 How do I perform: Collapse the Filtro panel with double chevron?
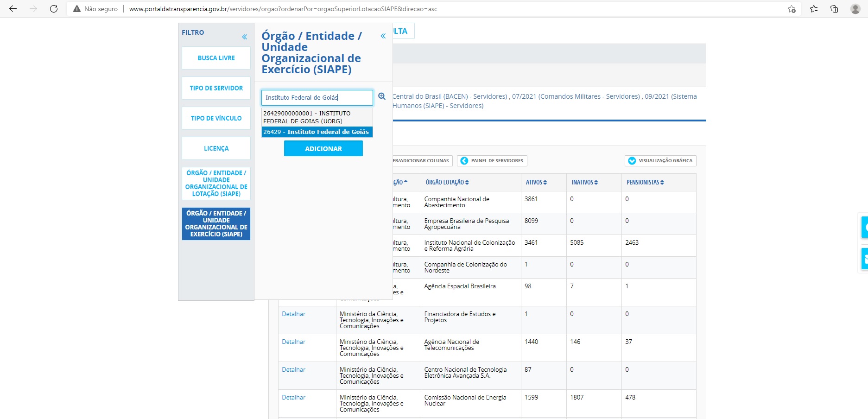pyautogui.click(x=244, y=37)
